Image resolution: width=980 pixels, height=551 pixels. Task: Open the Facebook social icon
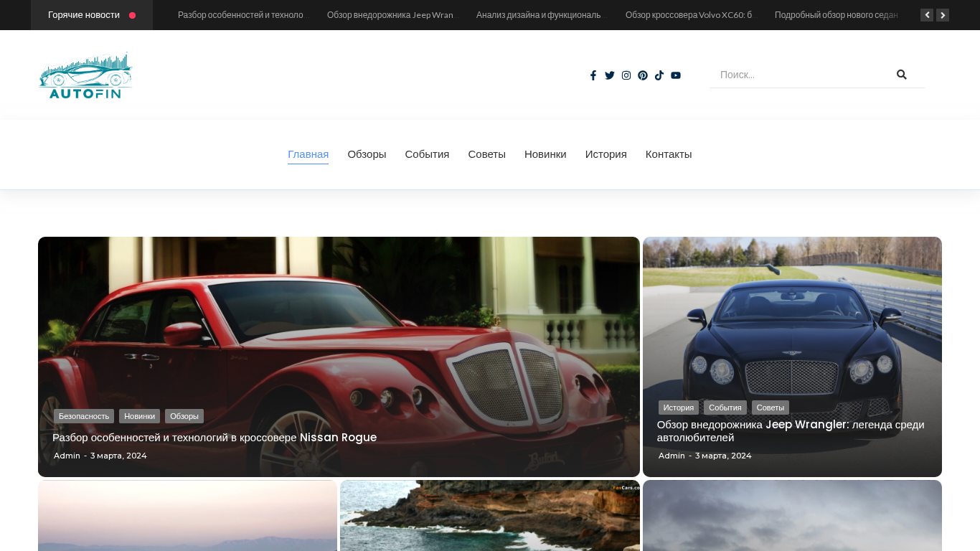pyautogui.click(x=593, y=75)
